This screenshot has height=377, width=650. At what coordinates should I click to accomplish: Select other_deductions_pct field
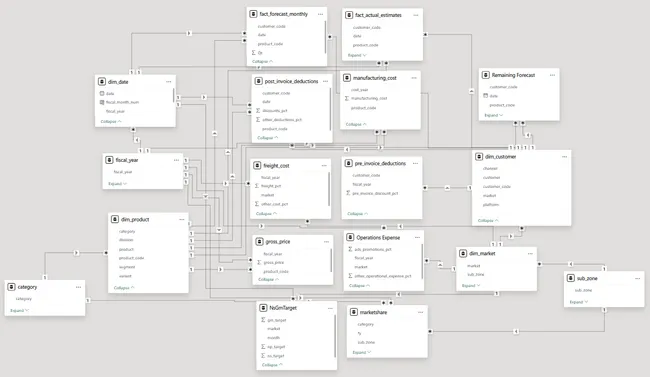282,120
